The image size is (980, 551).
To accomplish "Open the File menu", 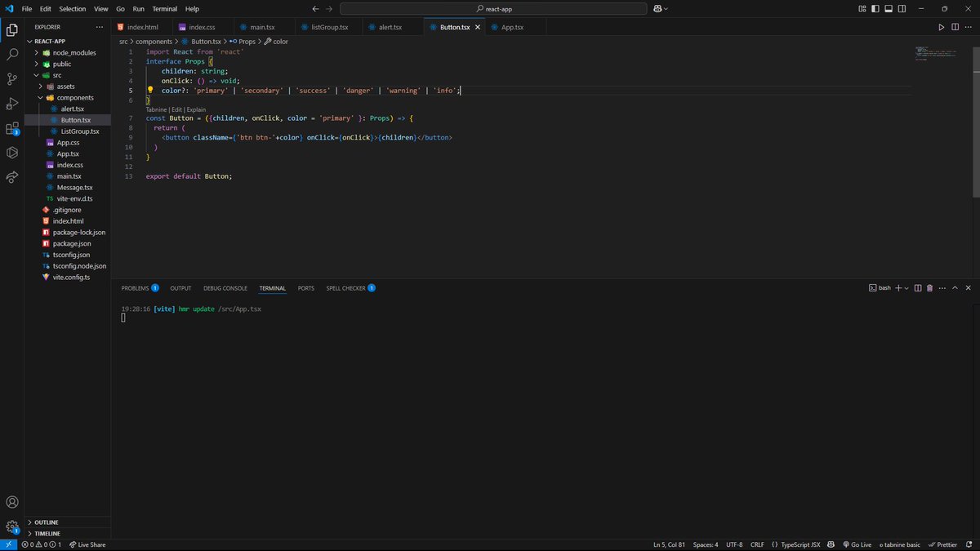I will click(27, 8).
